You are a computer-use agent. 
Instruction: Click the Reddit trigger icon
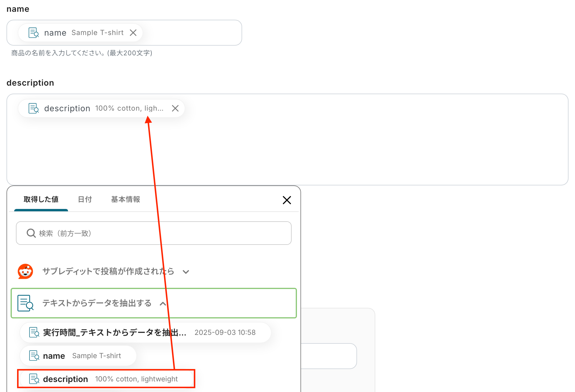pyautogui.click(x=25, y=271)
